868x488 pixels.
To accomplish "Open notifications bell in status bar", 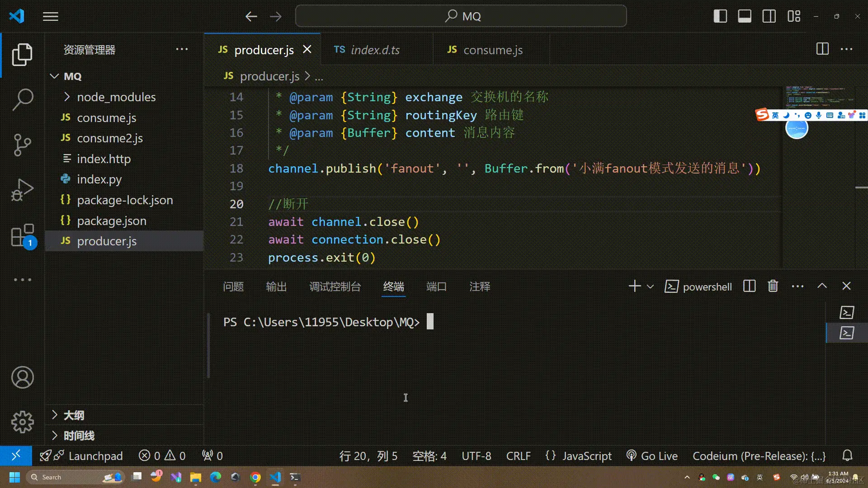I will (x=848, y=455).
